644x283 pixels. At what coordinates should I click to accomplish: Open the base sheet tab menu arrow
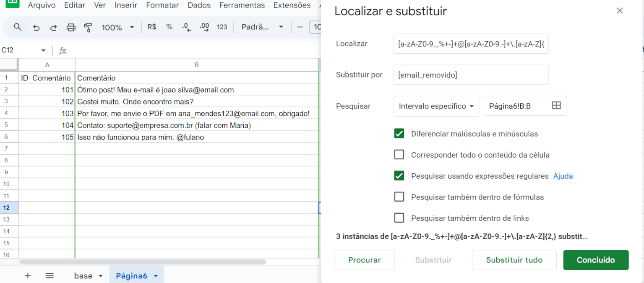[x=100, y=276]
